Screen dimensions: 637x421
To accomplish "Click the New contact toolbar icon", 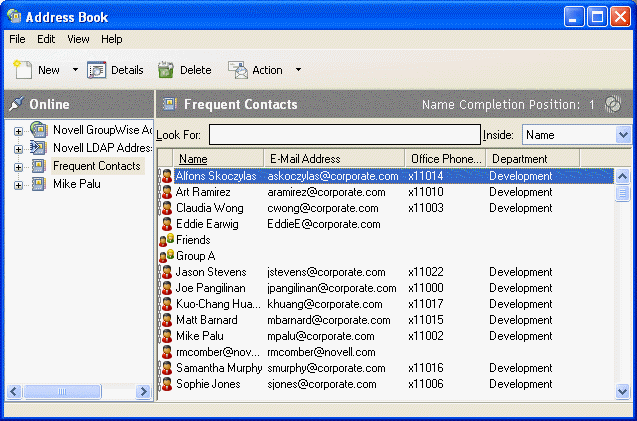I will point(23,70).
